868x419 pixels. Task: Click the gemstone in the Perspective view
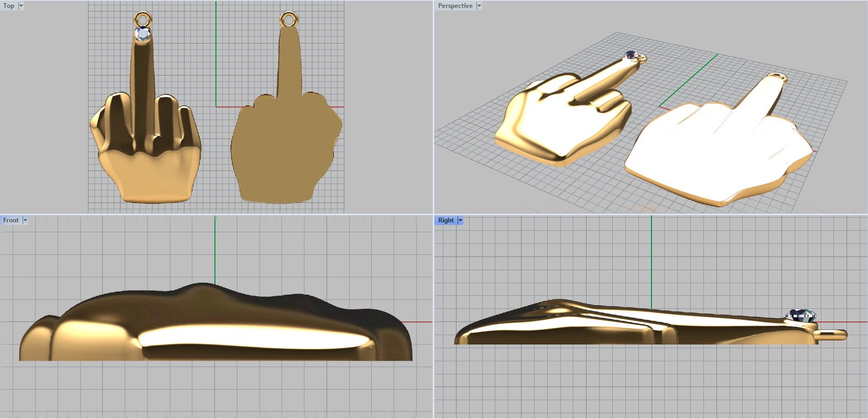click(x=631, y=55)
